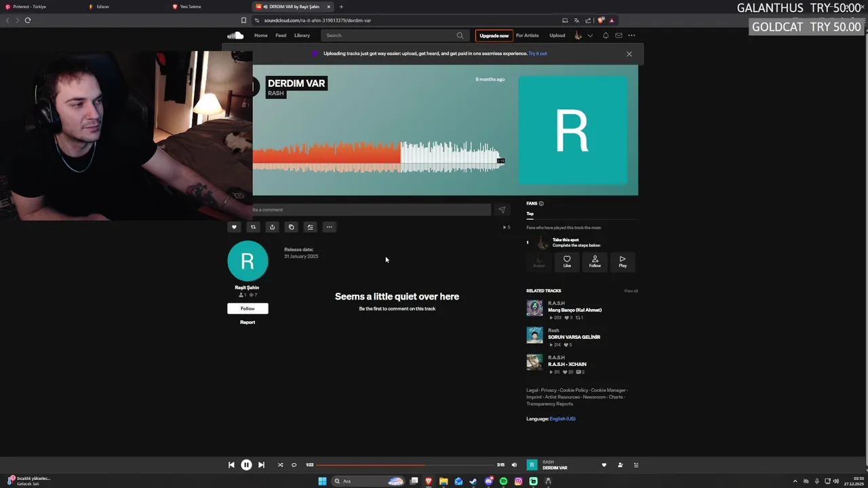Pause the playing track

click(x=246, y=465)
